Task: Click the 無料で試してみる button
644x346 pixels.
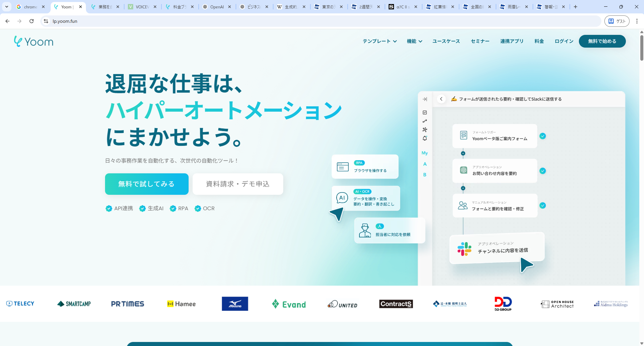Action: coord(147,184)
